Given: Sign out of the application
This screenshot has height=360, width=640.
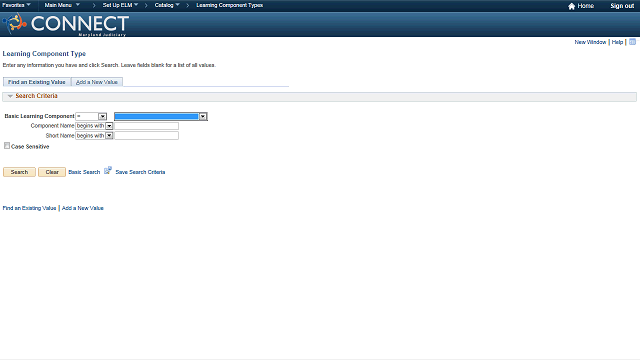Looking at the screenshot, I should coord(622,6).
